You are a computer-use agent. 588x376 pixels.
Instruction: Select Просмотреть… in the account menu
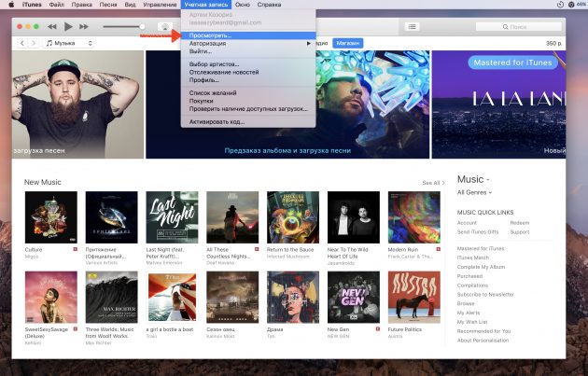click(210, 35)
